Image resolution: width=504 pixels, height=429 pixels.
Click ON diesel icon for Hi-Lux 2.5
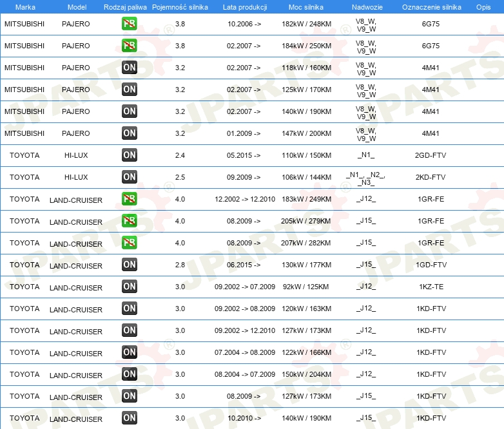click(129, 176)
